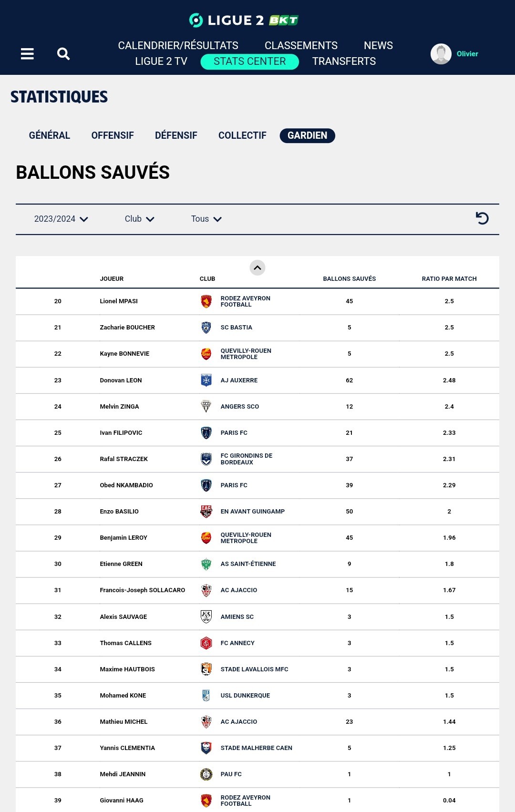Viewport: 515px width, 812px height.
Task: Click the reset filters icon
Action: 482,218
